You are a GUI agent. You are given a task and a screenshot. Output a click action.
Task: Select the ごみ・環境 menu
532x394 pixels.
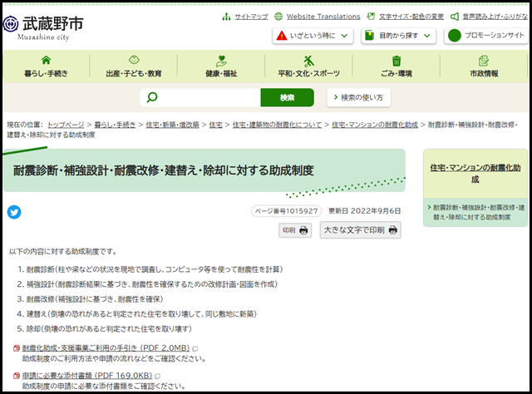397,66
